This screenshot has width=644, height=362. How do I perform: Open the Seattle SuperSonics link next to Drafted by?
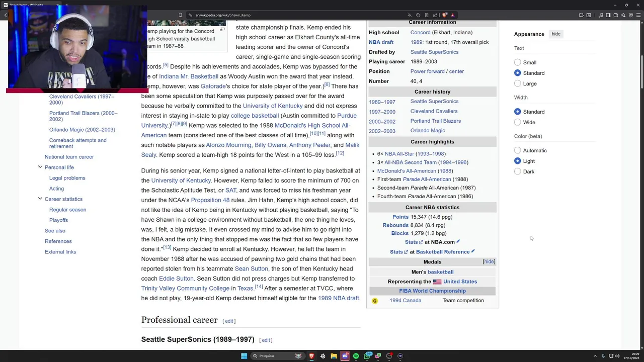tap(434, 52)
